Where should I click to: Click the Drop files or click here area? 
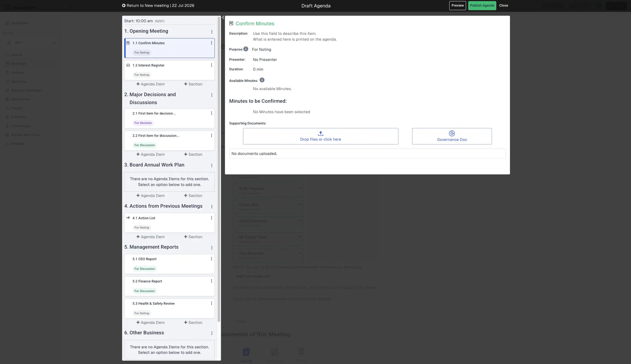click(x=321, y=136)
